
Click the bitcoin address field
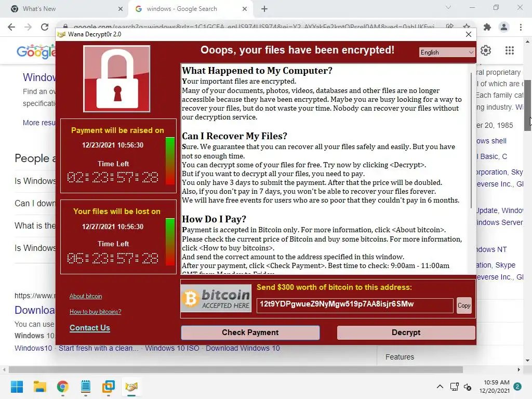(x=355, y=305)
